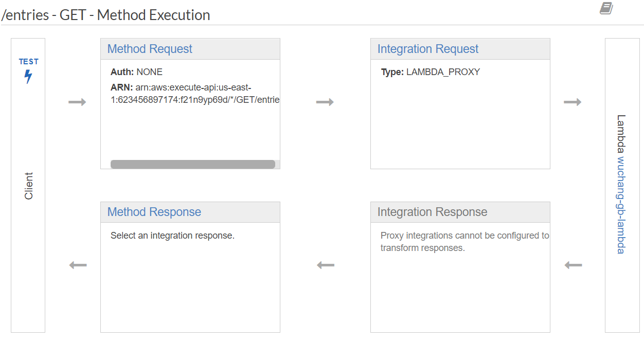Open the Method Response settings
This screenshot has width=644, height=342.
pos(154,212)
